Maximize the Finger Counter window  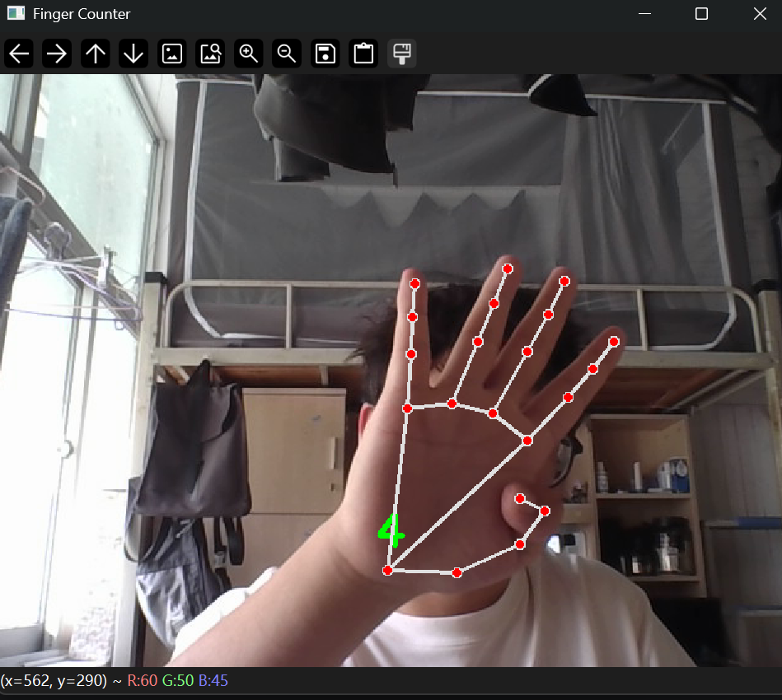pyautogui.click(x=701, y=14)
